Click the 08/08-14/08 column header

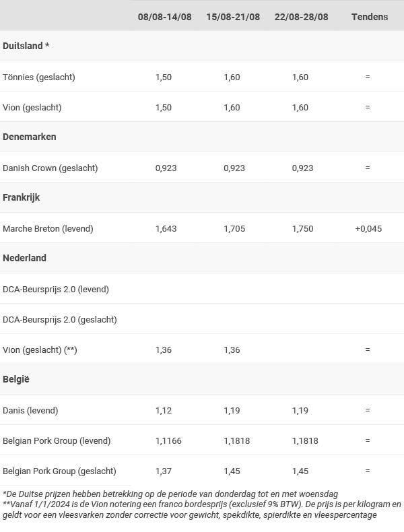point(164,17)
